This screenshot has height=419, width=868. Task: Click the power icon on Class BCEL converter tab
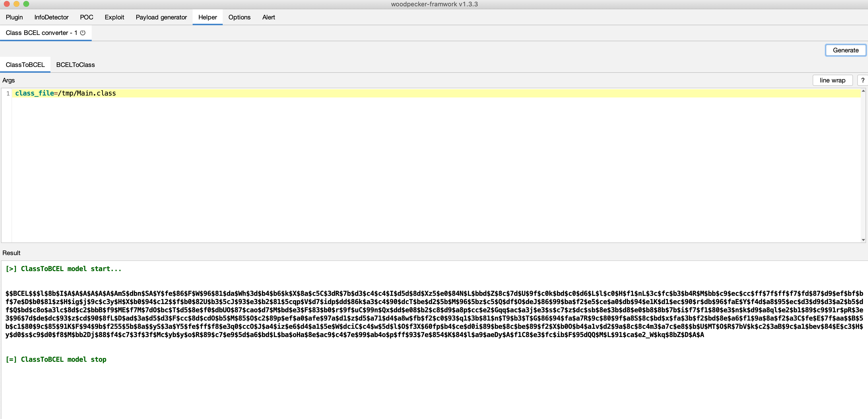pyautogui.click(x=83, y=33)
